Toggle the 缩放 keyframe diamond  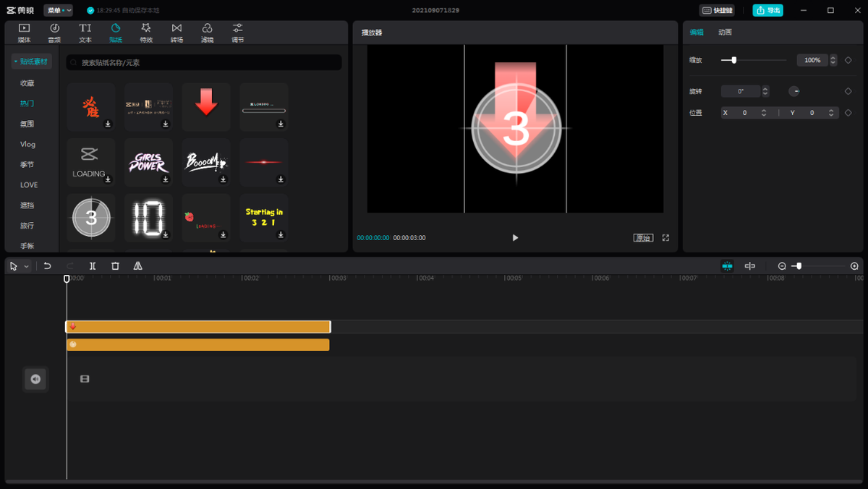coord(848,60)
